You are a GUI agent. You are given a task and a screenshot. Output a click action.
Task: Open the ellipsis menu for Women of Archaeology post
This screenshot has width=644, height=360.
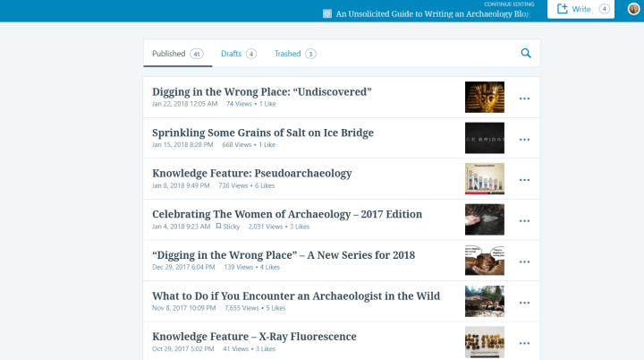point(524,221)
